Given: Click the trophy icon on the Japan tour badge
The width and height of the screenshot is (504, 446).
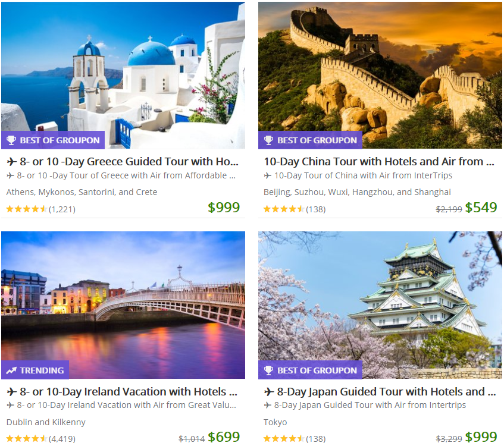Looking at the screenshot, I should coord(268,370).
